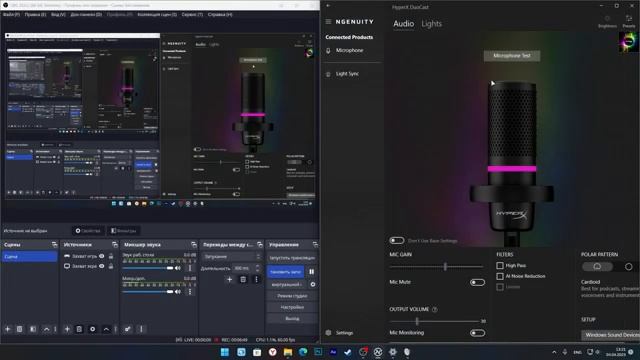640x360 pixels.
Task: Click the Microphone Test button
Action: [512, 56]
